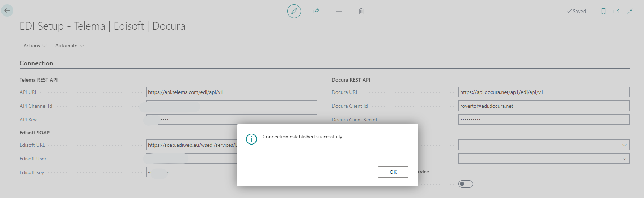The image size is (644, 198).
Task: Click the Docura URL field
Action: [x=544, y=92]
